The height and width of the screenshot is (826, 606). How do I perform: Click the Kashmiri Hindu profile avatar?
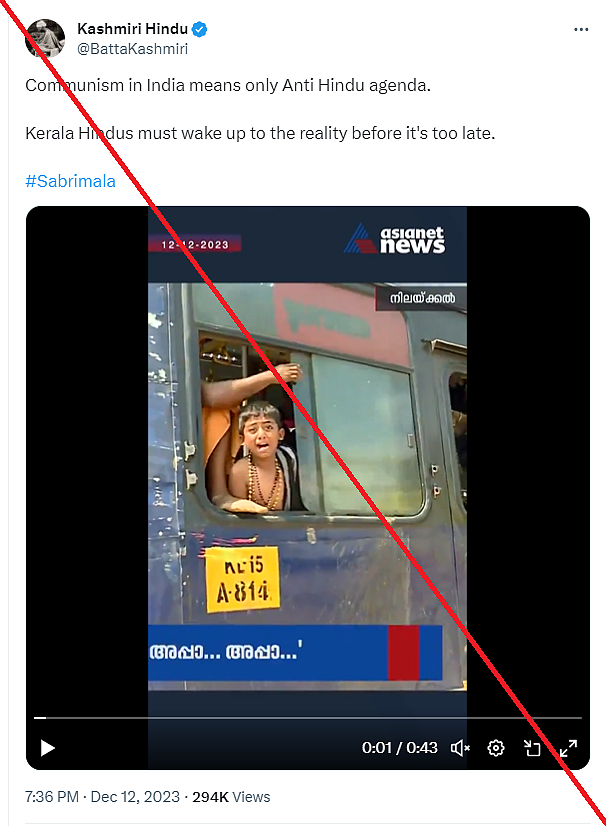[x=45, y=38]
